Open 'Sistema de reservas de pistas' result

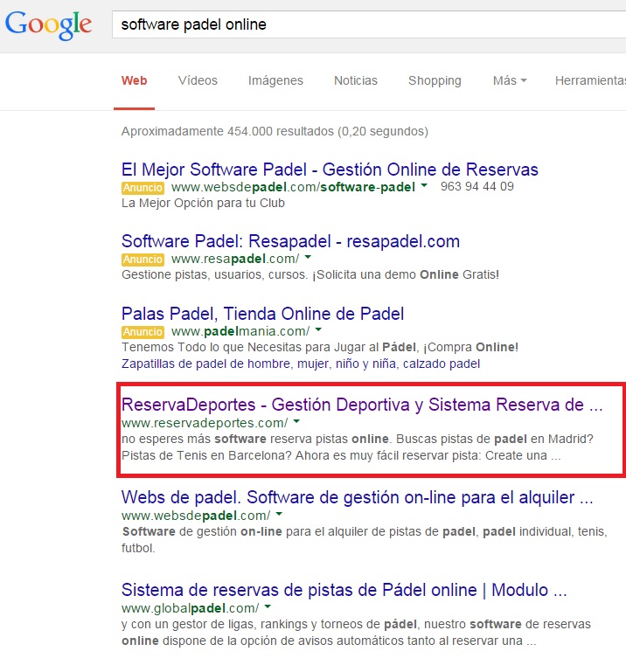click(344, 590)
